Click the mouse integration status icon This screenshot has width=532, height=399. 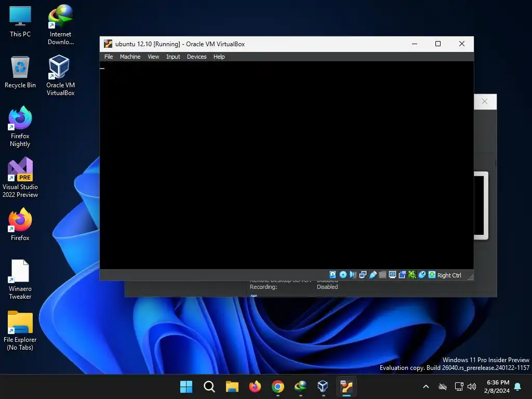422,274
